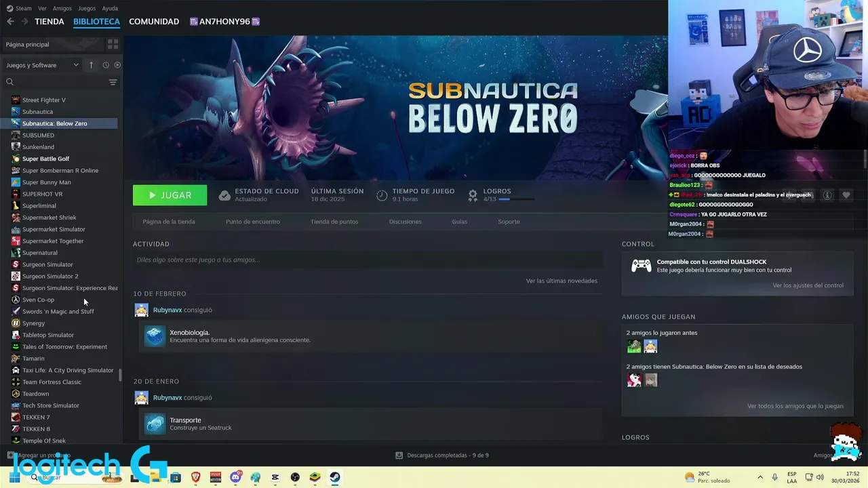The width and height of the screenshot is (868, 488).
Task: Open the Xenobiología achievement icon
Action: [155, 336]
